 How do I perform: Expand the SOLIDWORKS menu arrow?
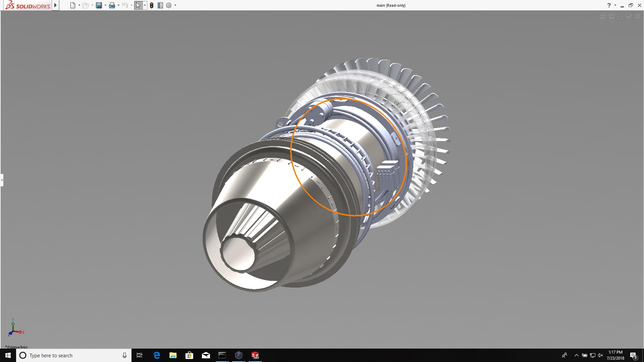[x=56, y=5]
